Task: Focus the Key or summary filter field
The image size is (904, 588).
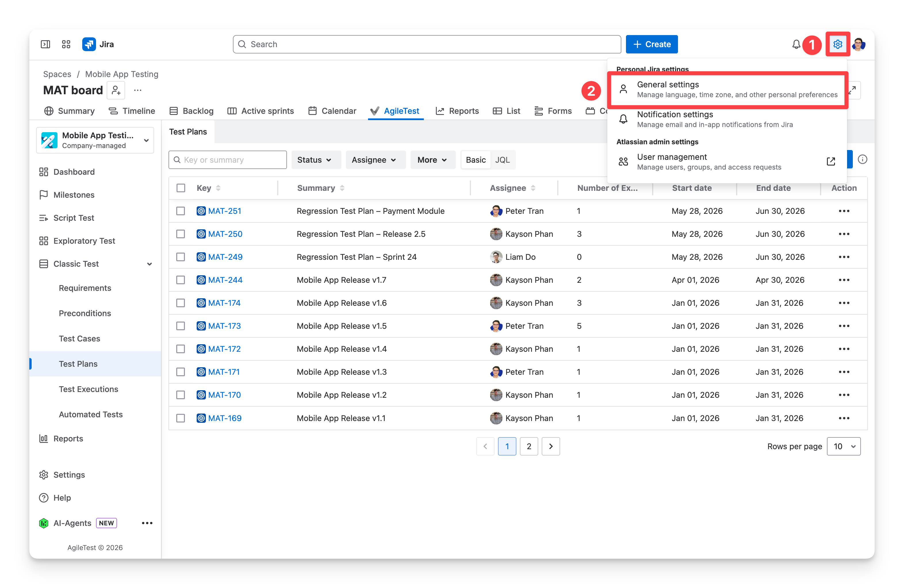Action: coord(227,160)
